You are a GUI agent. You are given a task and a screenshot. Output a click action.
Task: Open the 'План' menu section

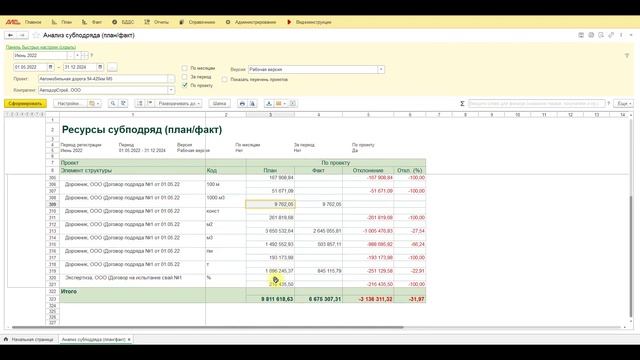[62, 22]
